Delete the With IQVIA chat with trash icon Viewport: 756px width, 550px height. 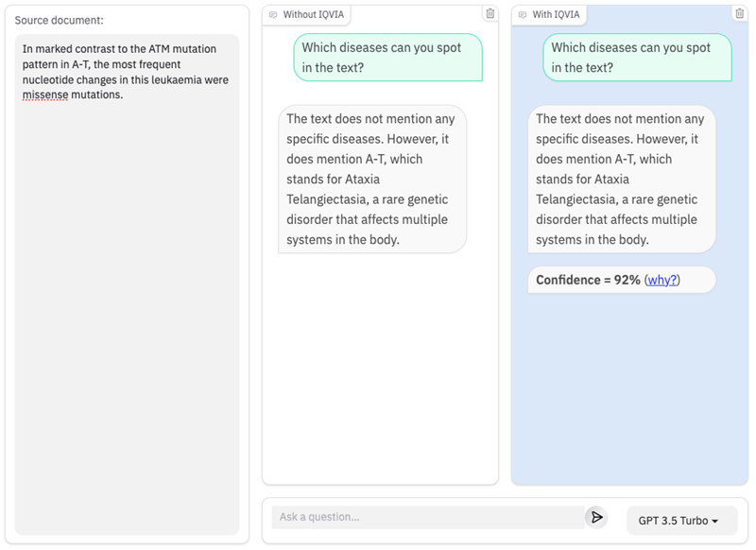[739, 13]
